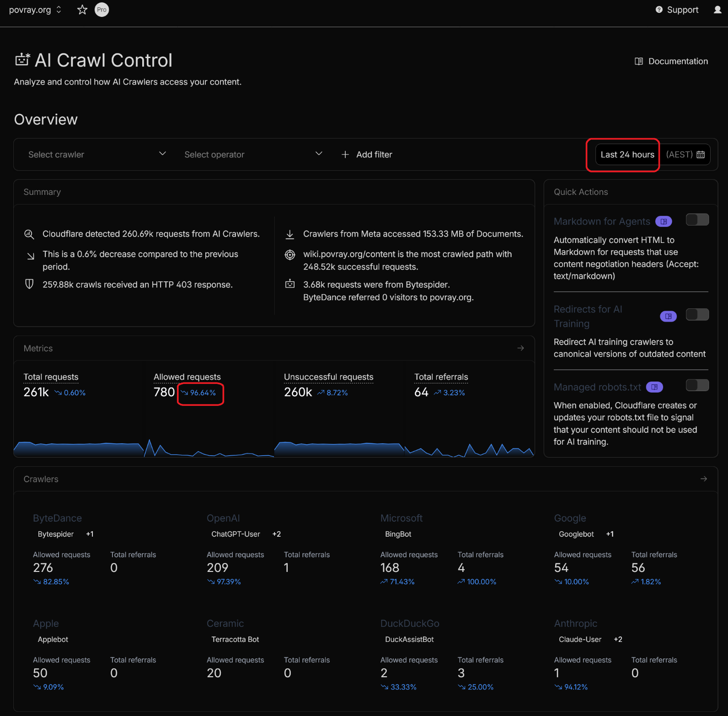Viewport: 728px width, 716px height.
Task: Open the Select operator dropdown
Action: pos(253,155)
